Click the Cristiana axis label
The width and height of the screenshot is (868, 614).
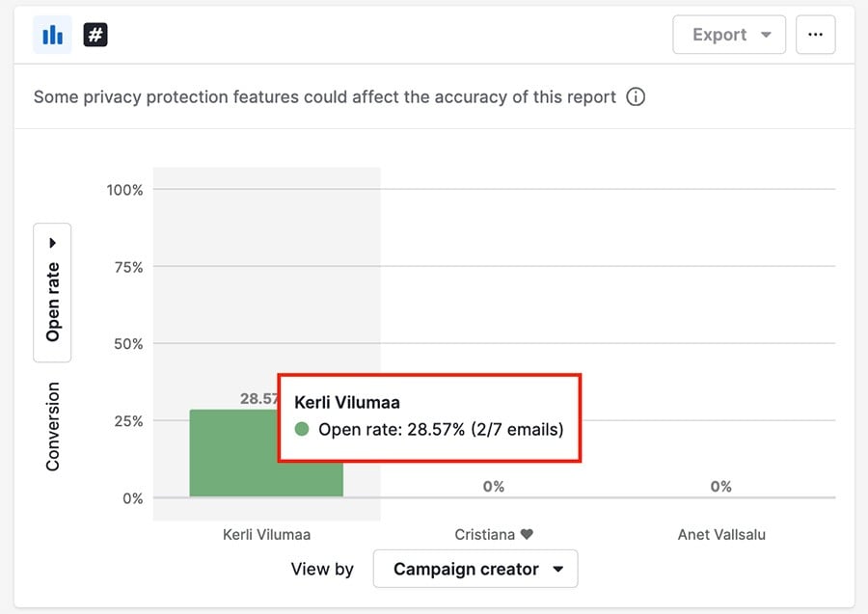click(484, 534)
